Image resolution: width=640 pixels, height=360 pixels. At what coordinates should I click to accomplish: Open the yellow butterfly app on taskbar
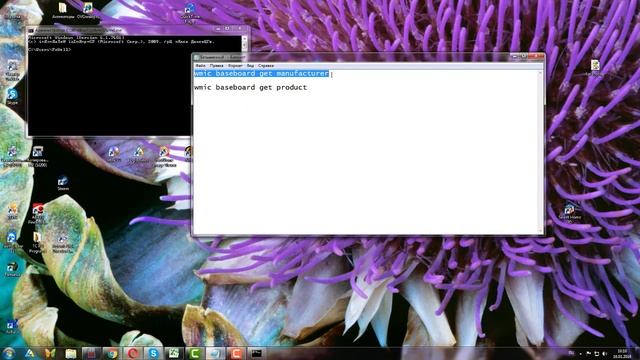point(50,353)
